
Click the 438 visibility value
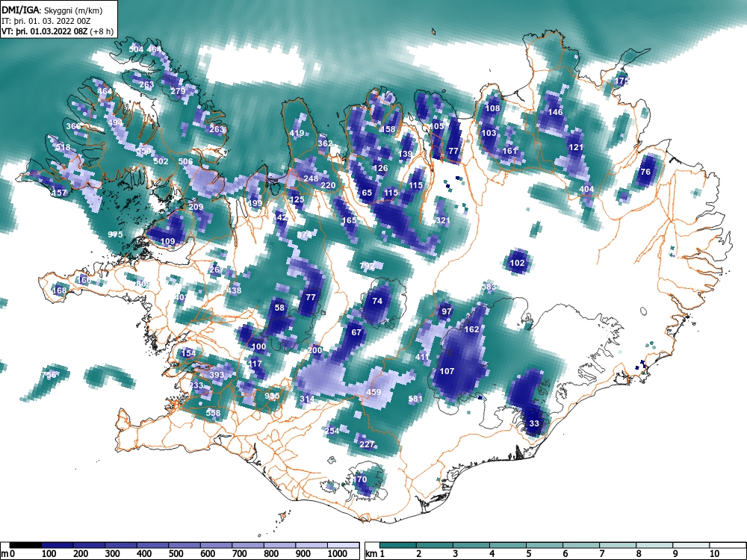click(x=234, y=290)
